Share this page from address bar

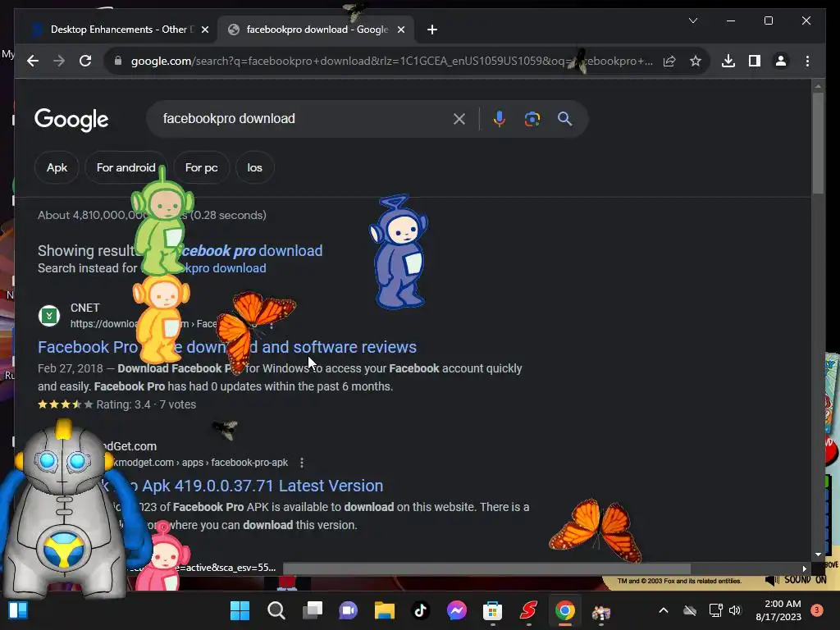[669, 61]
